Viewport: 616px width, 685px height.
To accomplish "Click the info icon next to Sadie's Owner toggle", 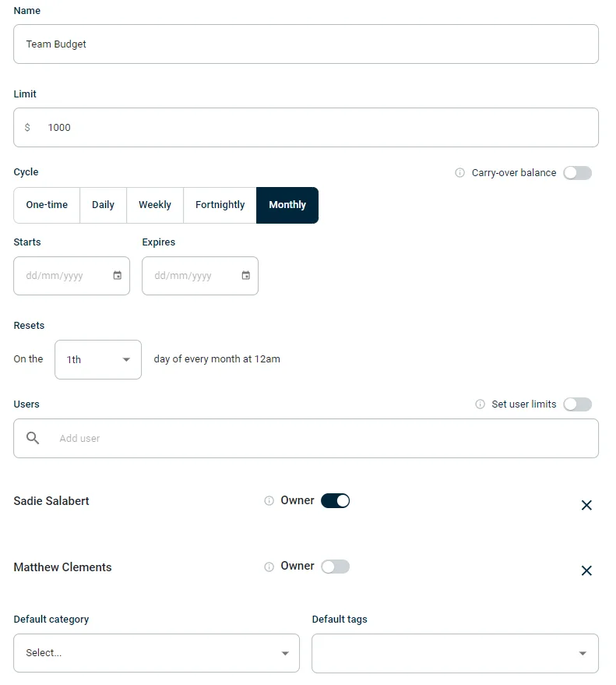I will click(269, 501).
